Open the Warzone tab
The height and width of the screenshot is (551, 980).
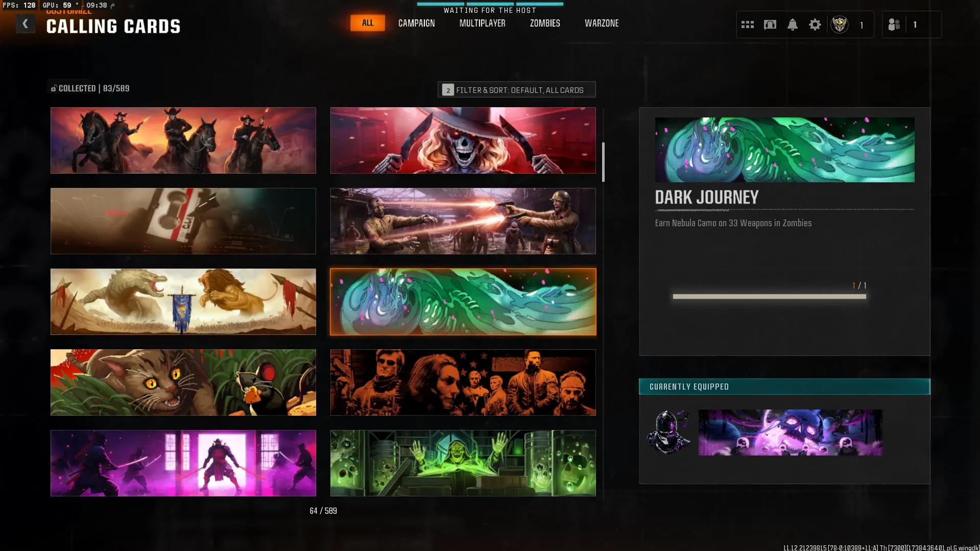click(x=601, y=23)
